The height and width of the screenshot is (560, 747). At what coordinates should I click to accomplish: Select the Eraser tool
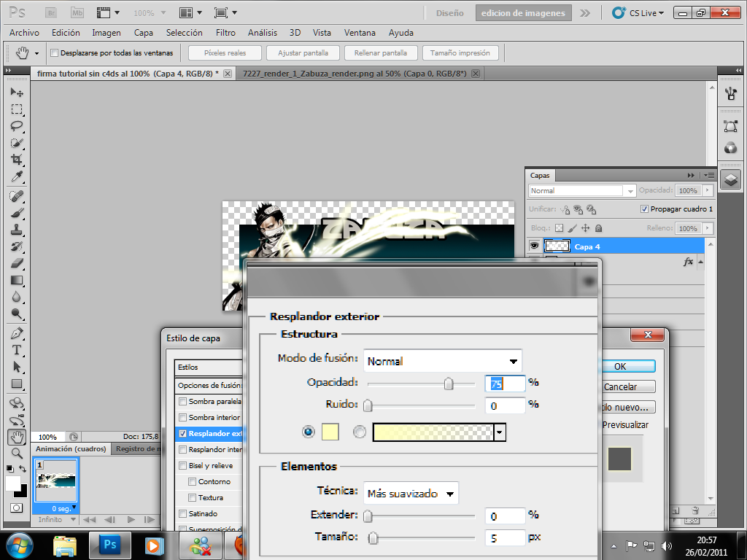click(17, 262)
